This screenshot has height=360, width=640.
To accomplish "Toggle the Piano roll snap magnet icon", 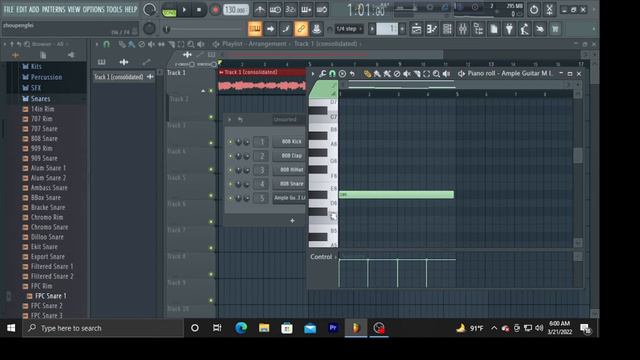I will (332, 74).
